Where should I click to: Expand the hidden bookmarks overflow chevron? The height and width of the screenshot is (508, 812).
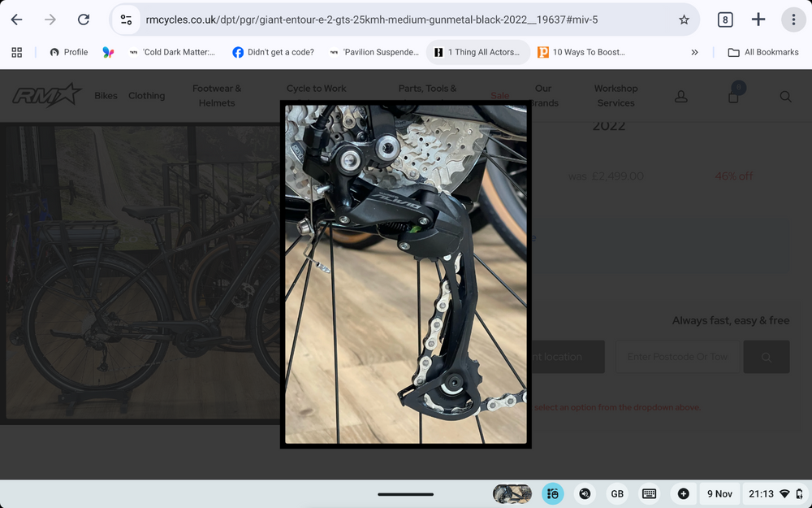[694, 52]
